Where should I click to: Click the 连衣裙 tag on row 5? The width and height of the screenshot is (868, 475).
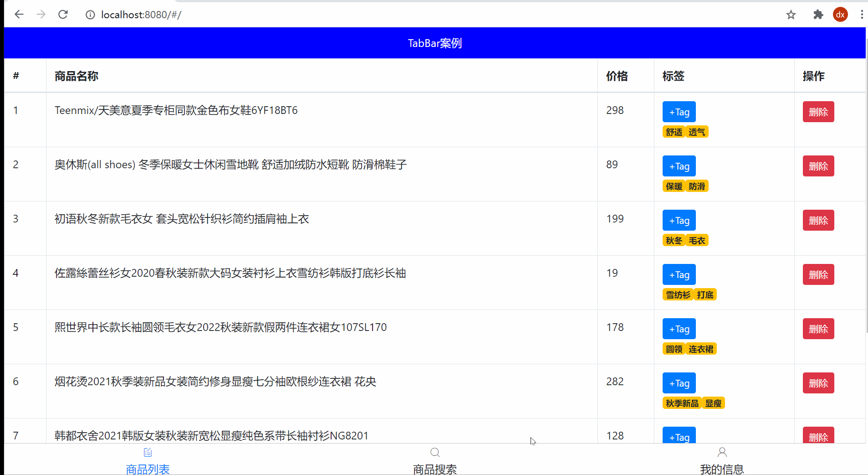coord(701,349)
